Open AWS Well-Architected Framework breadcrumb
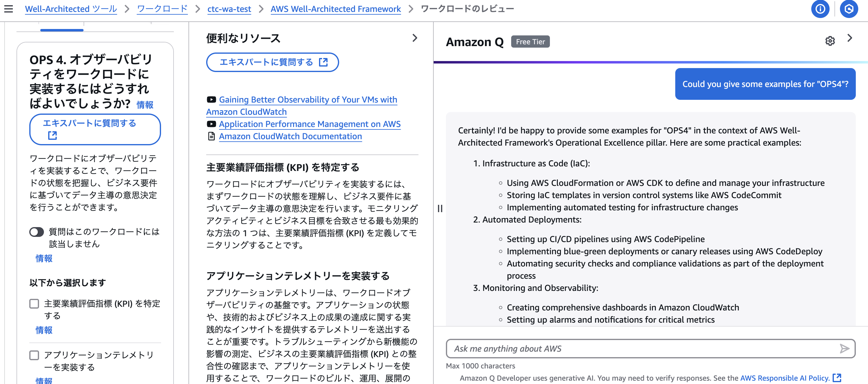The width and height of the screenshot is (868, 384). [x=335, y=9]
